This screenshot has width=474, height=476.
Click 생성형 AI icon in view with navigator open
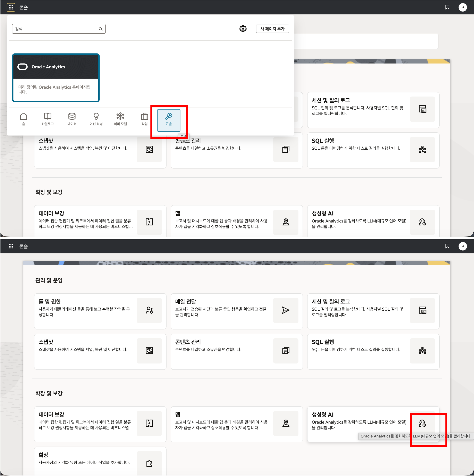pos(422,222)
